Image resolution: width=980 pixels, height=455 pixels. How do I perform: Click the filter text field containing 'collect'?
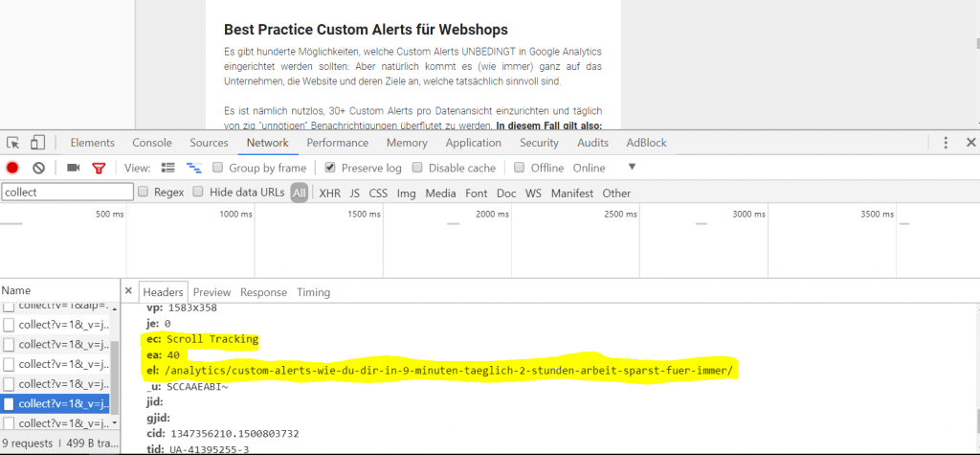pos(67,193)
